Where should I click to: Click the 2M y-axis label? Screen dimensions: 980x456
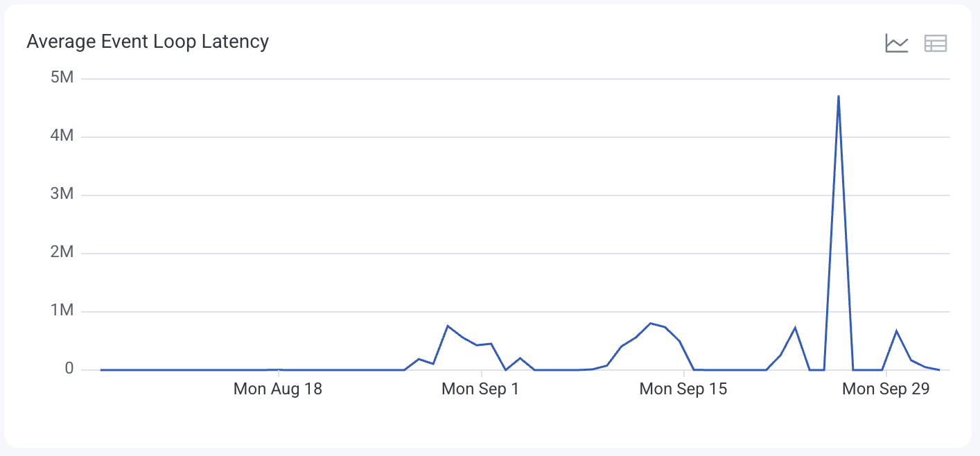point(62,252)
